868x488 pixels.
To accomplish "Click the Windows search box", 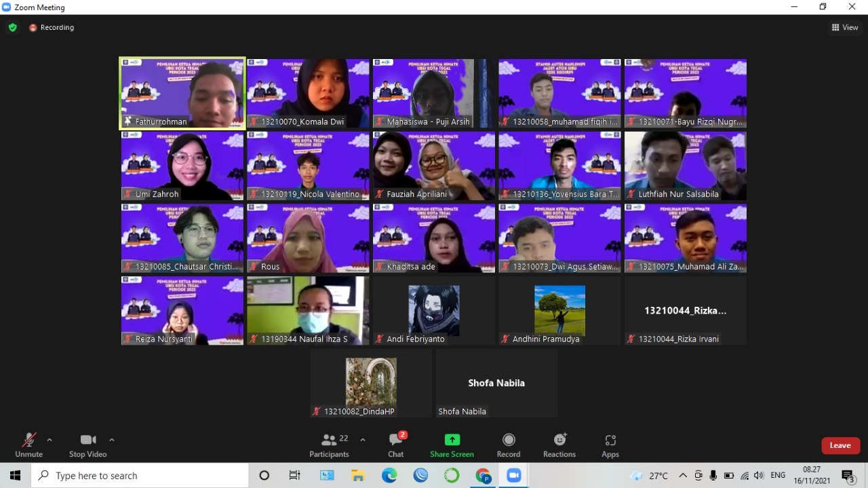I will [140, 476].
